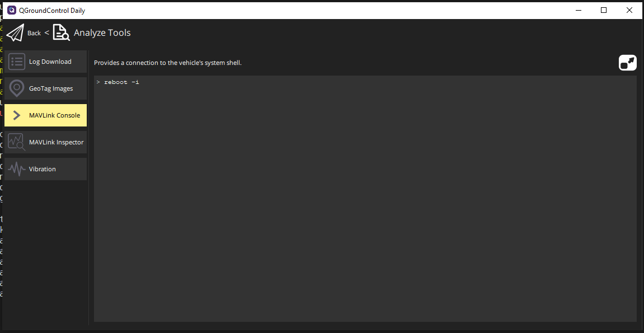Open the GeoTag Images tool
Image resolution: width=644 pixels, height=333 pixels.
pyautogui.click(x=50, y=88)
